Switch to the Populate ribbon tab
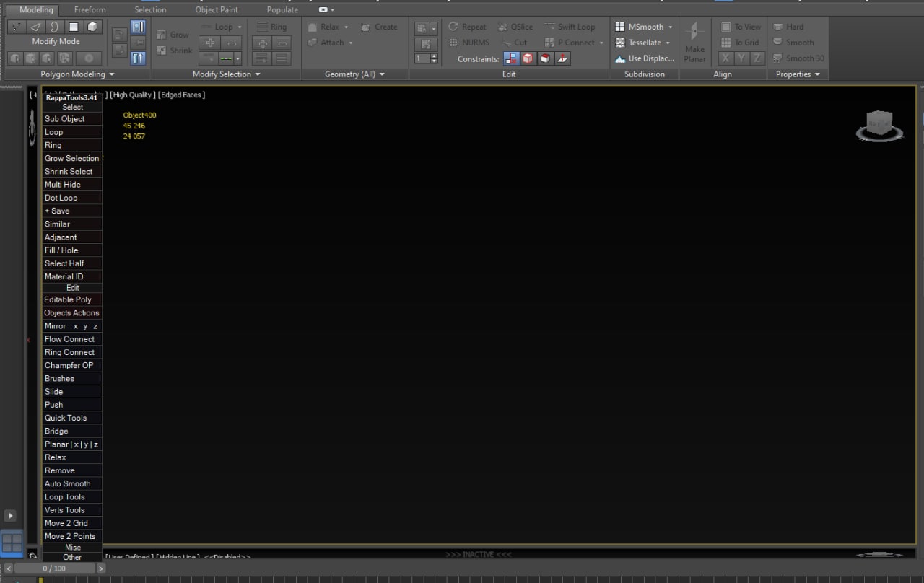Image resolution: width=924 pixels, height=583 pixels. (x=282, y=9)
